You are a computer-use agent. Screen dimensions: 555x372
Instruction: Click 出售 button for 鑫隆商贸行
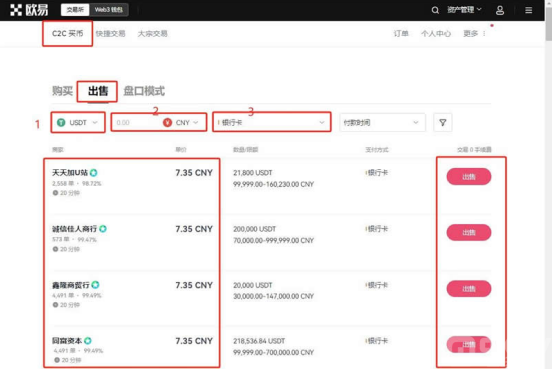pyautogui.click(x=469, y=289)
